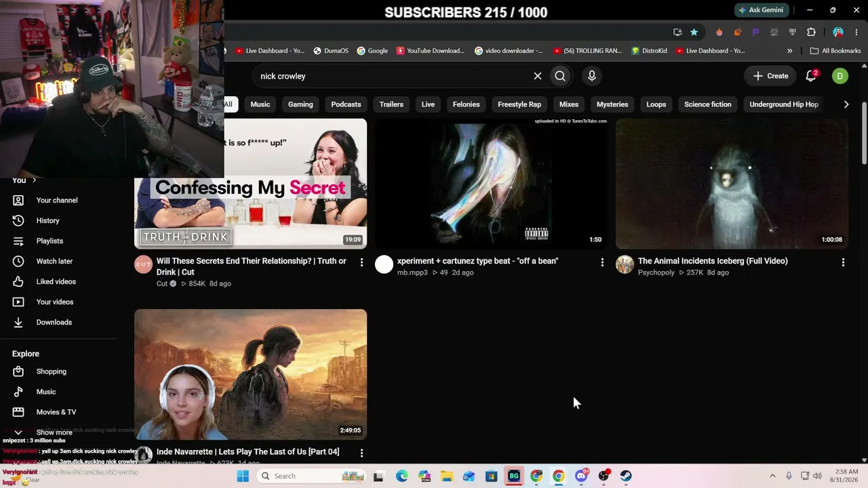
Task: Open the Chrome three-dot menu
Action: [x=856, y=32]
